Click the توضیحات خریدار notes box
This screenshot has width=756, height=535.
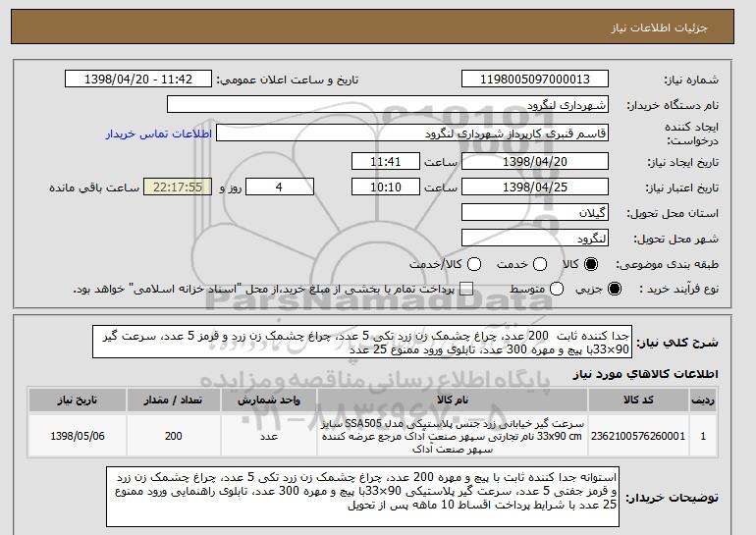(362, 497)
